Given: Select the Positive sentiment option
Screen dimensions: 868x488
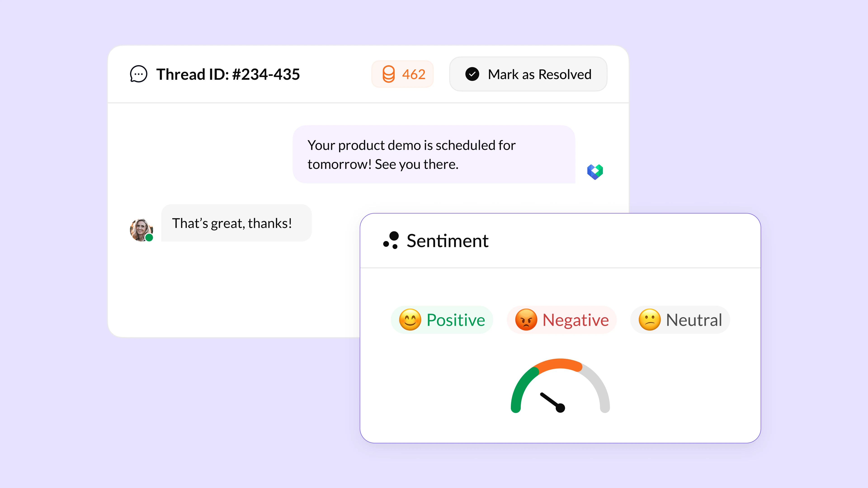Looking at the screenshot, I should [442, 320].
